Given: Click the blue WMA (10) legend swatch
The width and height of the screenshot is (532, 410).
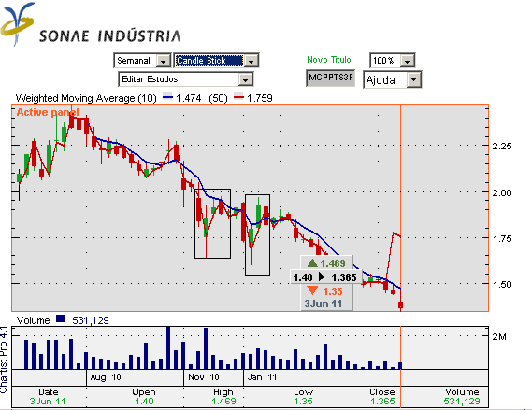Looking at the screenshot, I should [x=168, y=98].
